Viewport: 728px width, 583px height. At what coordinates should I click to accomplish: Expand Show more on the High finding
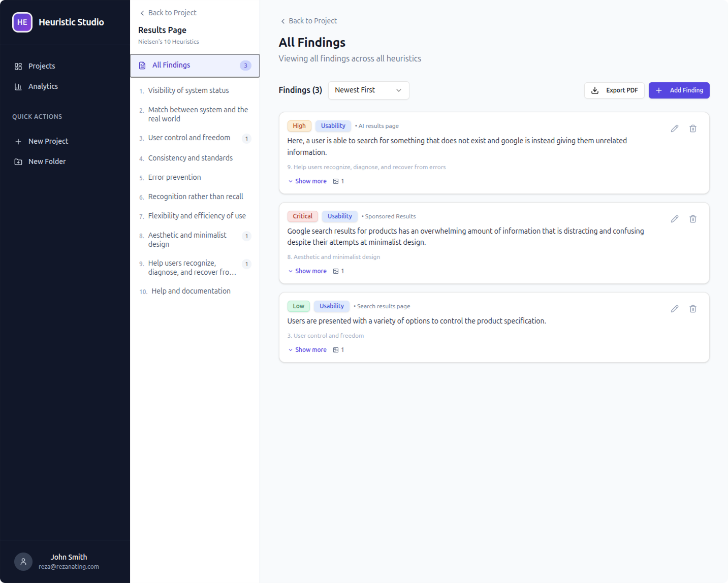[x=307, y=181]
